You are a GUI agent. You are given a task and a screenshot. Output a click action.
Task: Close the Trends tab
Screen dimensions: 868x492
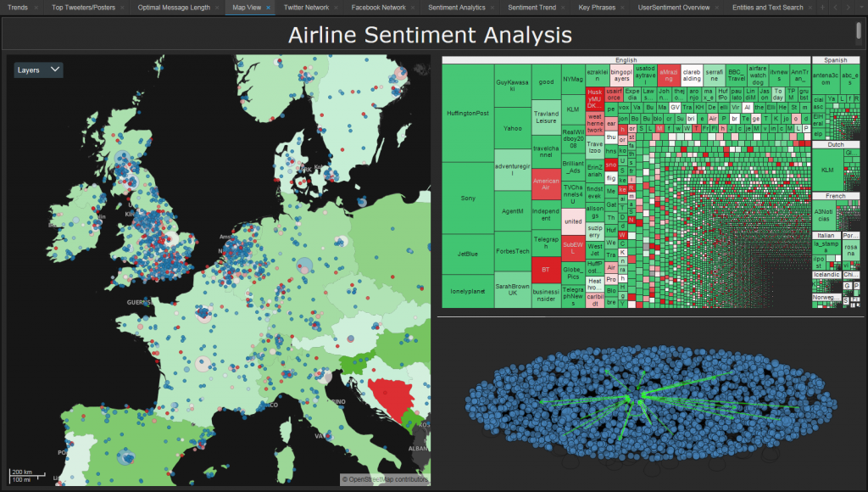(x=36, y=8)
